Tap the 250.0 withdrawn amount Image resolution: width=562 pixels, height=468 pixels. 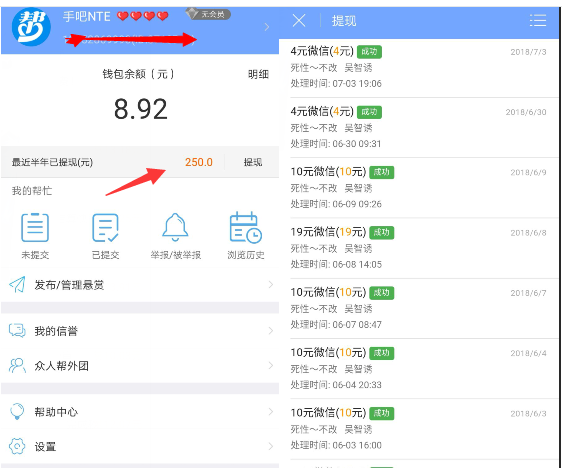[199, 162]
